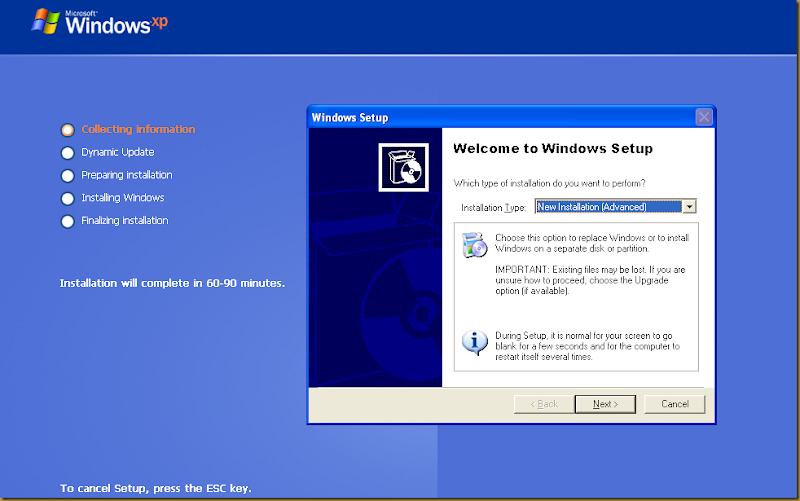This screenshot has height=501, width=800.
Task: Click the 'Dynamic Update' text
Action: (x=118, y=152)
